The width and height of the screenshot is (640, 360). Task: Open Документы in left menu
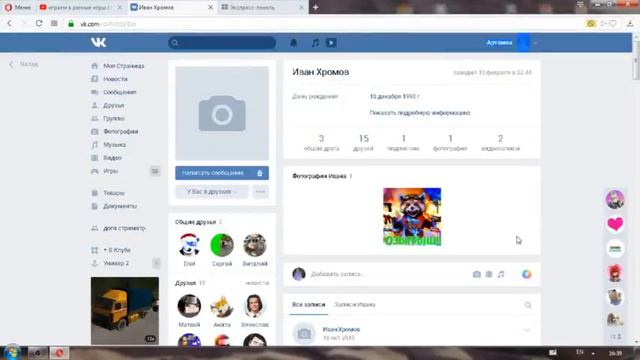pyautogui.click(x=120, y=206)
